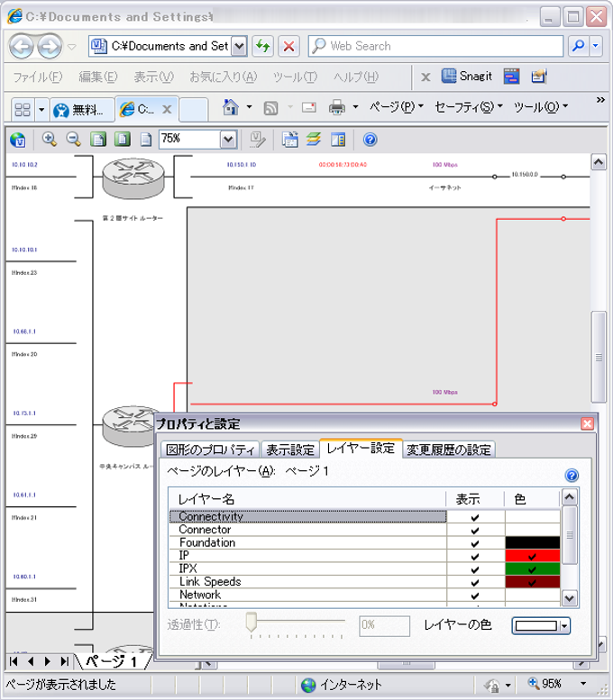Image resolution: width=613 pixels, height=700 pixels.
Task: Expand the セーフティ(S) command menu
Action: 469,106
